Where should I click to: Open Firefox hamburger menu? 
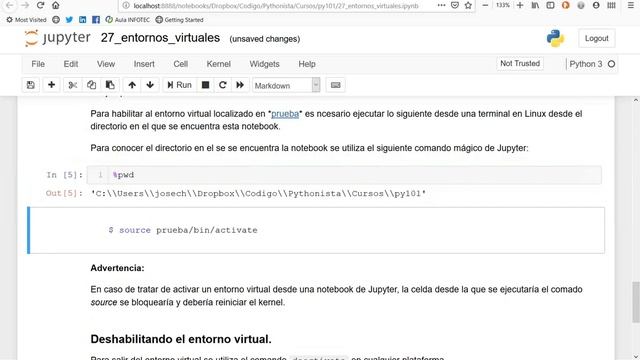[631, 5]
